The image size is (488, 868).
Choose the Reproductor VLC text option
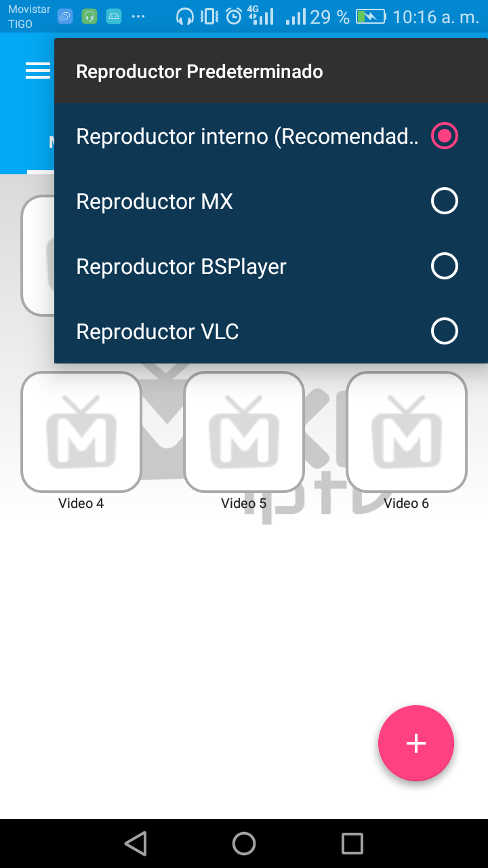tap(157, 332)
